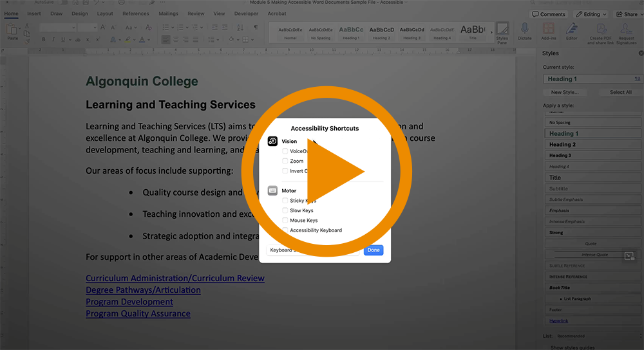Open Add-ins from the ribbon

pyautogui.click(x=549, y=30)
